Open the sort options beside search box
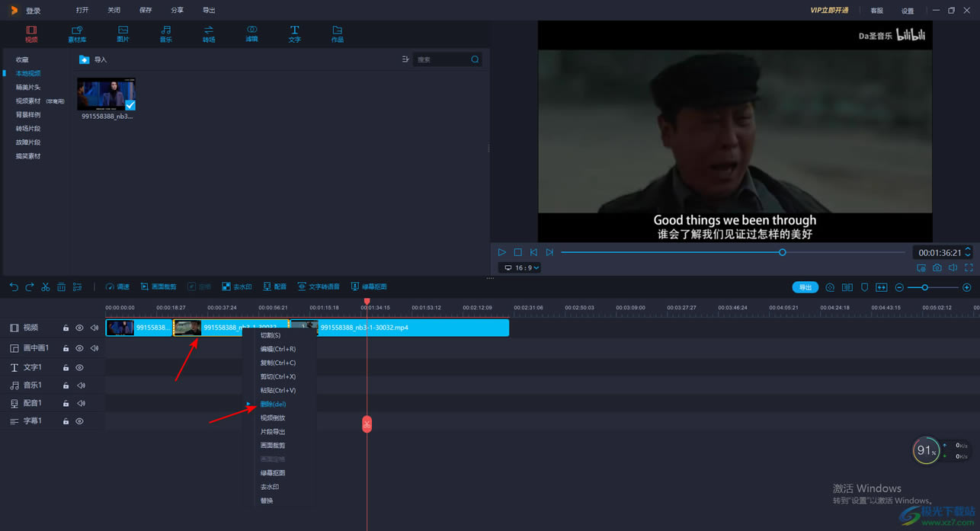The height and width of the screenshot is (531, 980). (405, 59)
